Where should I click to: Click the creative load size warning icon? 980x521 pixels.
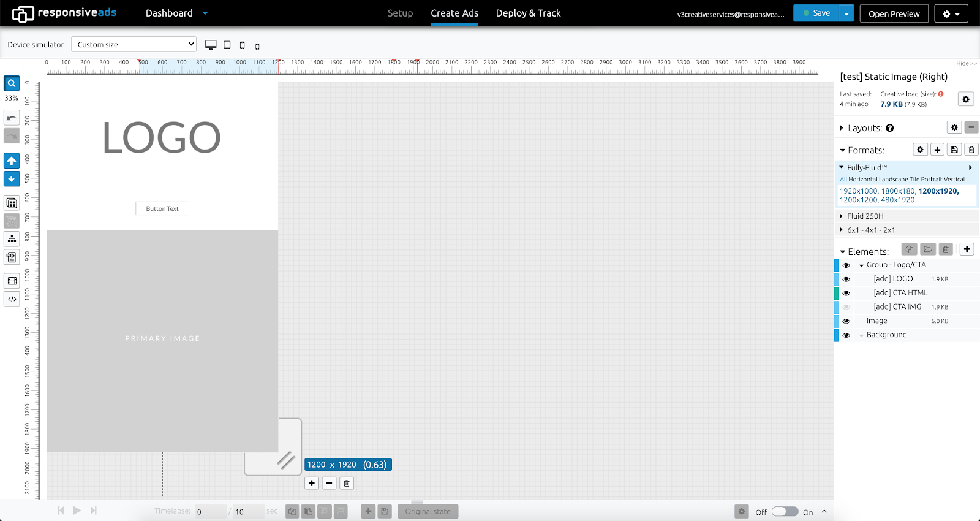941,94
